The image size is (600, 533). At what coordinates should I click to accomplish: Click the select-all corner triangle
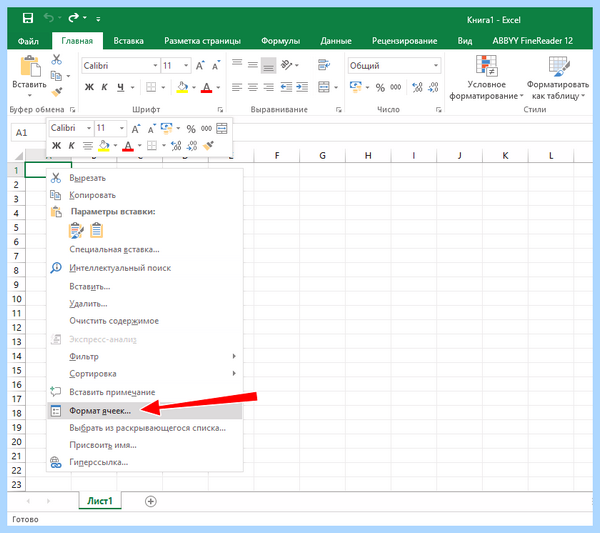[x=18, y=156]
